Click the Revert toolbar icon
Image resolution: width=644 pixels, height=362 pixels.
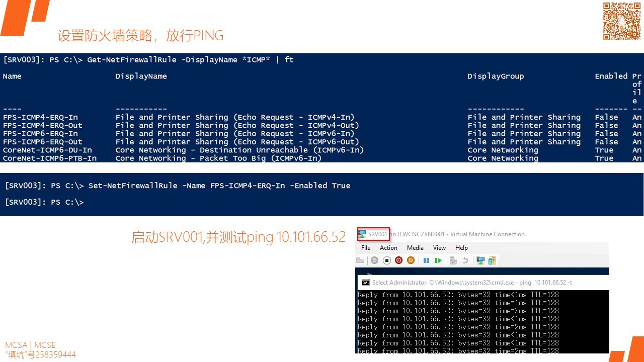tap(465, 260)
